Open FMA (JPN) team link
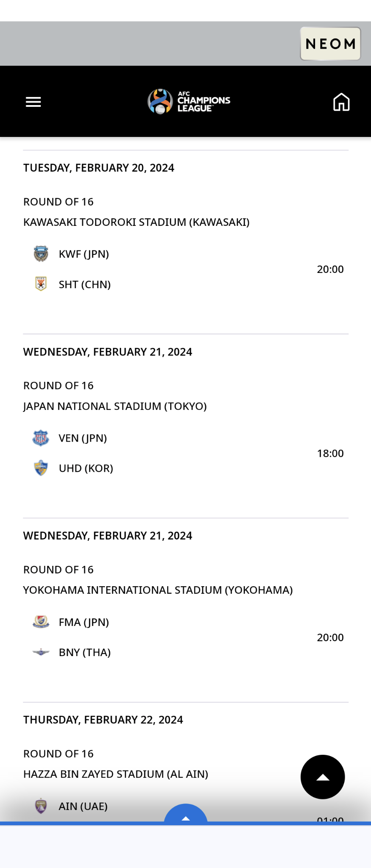 coord(84,622)
